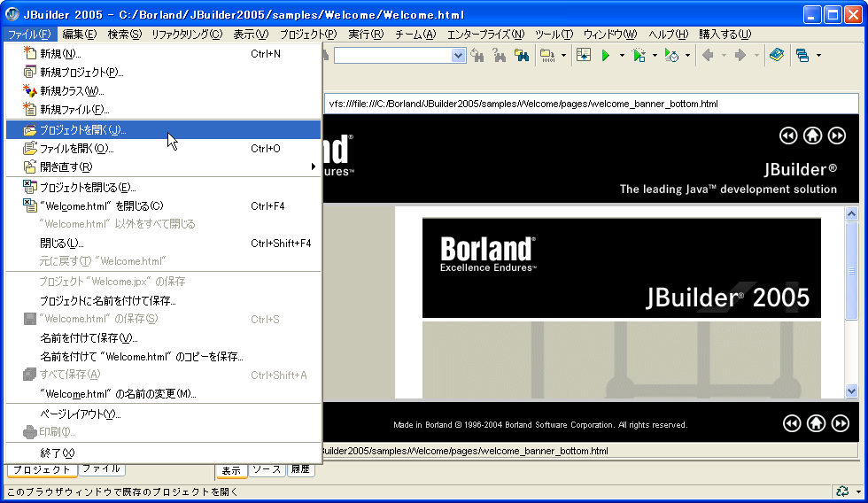868x503 pixels.
Task: Click the forward icon in top banner
Action: [836, 135]
